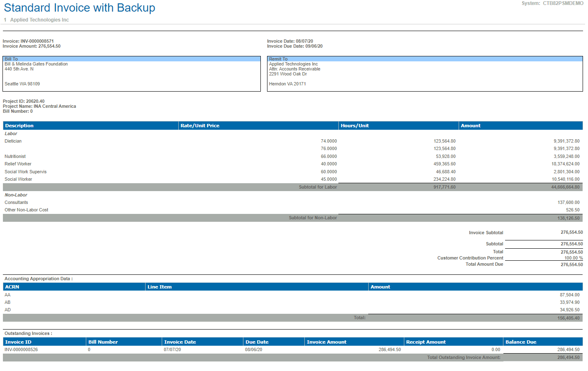This screenshot has width=588, height=371.
Task: Select the Consultants non-labor line
Action: [x=16, y=203]
